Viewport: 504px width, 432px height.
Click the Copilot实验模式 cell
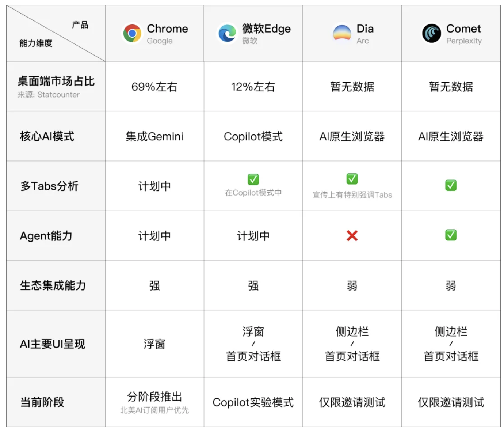coord(253,402)
